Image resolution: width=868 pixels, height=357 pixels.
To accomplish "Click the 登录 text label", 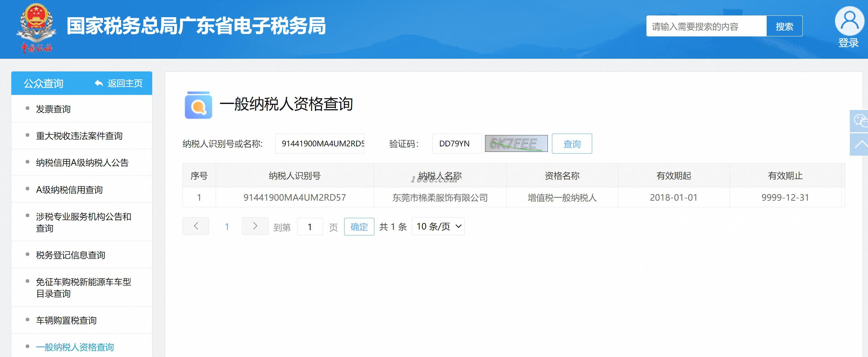I will (x=848, y=43).
